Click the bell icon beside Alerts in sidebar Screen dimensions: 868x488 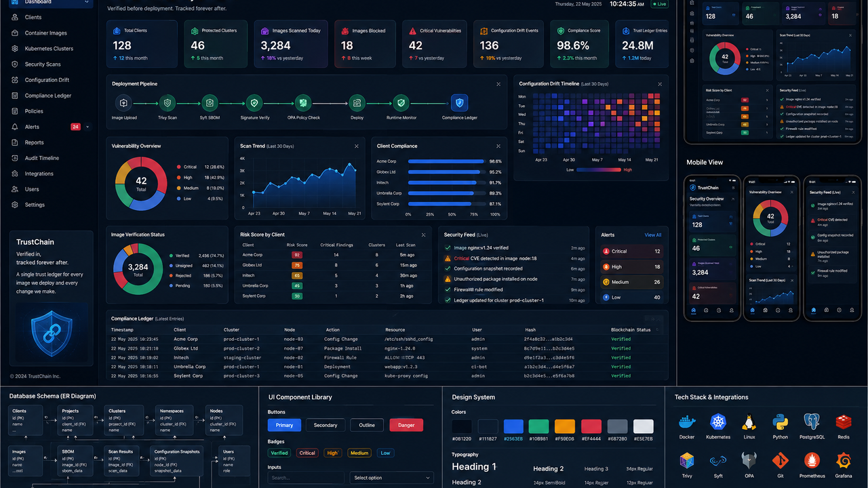pos(15,127)
